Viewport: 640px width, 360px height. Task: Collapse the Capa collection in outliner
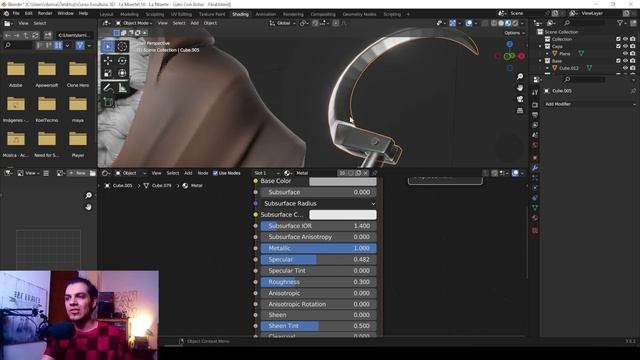[540, 47]
